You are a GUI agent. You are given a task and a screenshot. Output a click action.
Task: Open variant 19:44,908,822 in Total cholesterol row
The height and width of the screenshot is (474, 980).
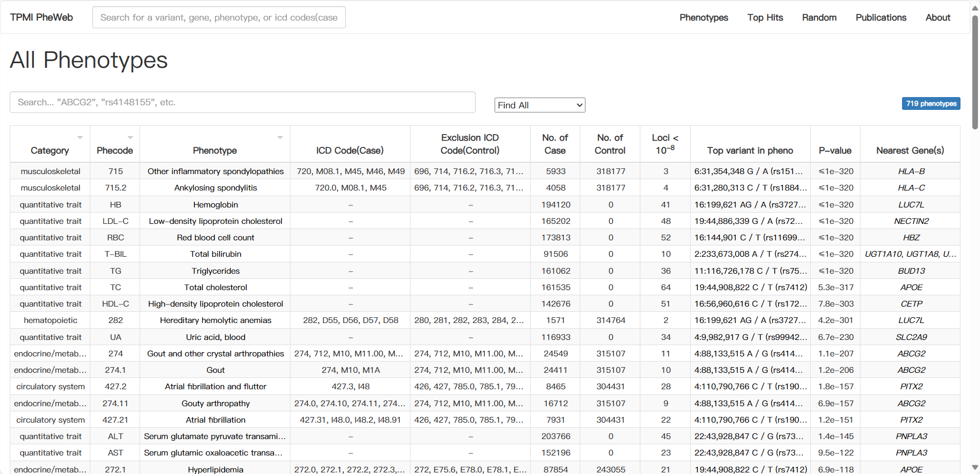[751, 287]
